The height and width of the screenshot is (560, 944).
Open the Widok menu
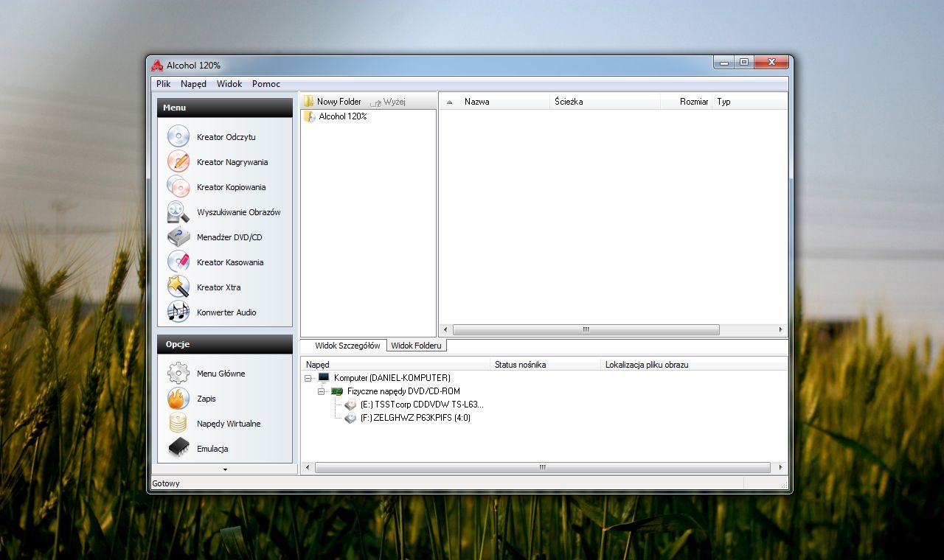tap(229, 84)
